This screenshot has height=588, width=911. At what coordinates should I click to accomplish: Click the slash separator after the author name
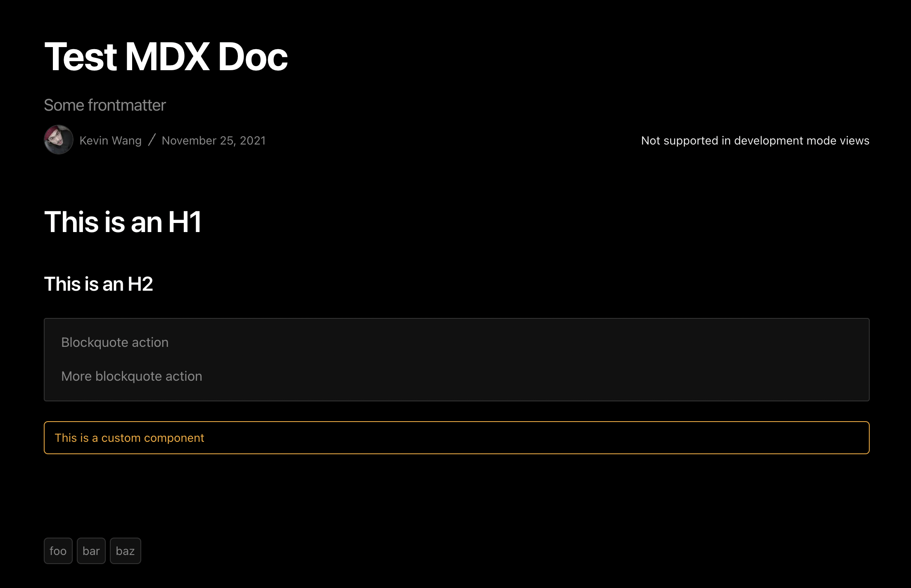(152, 140)
